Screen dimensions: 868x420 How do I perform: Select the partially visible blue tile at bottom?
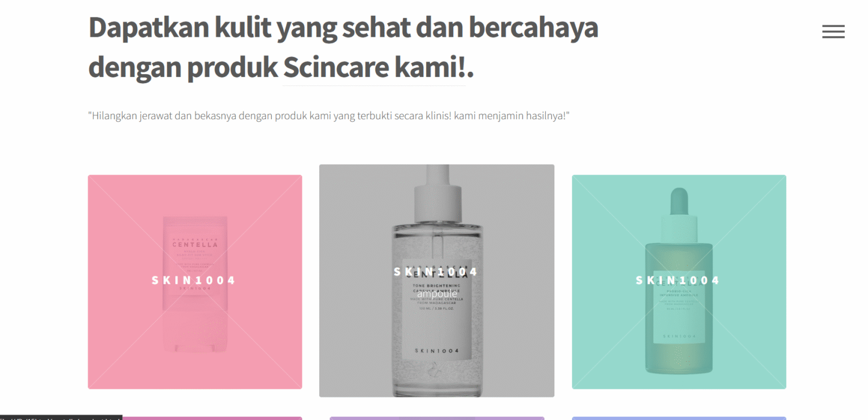coord(679,418)
